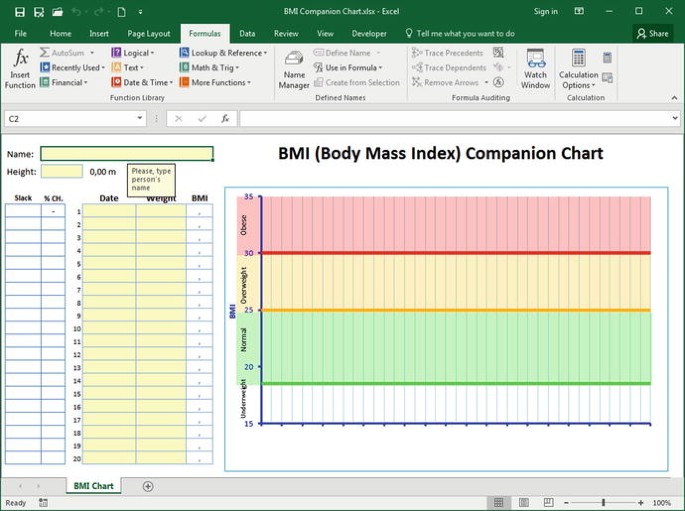Open the Calculation Options dropdown

click(x=578, y=68)
